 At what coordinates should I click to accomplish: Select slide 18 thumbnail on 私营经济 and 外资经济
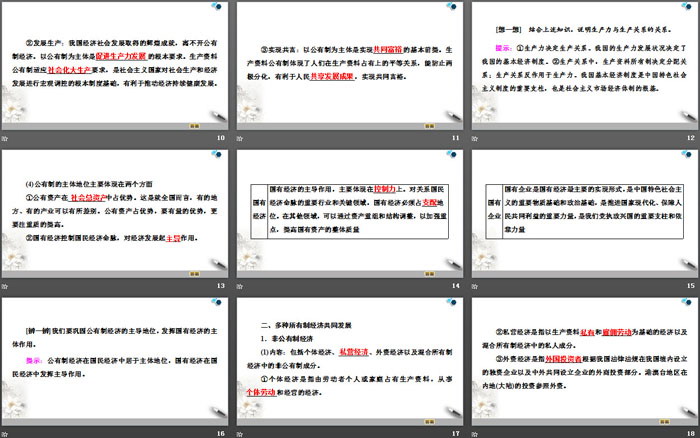(585, 362)
